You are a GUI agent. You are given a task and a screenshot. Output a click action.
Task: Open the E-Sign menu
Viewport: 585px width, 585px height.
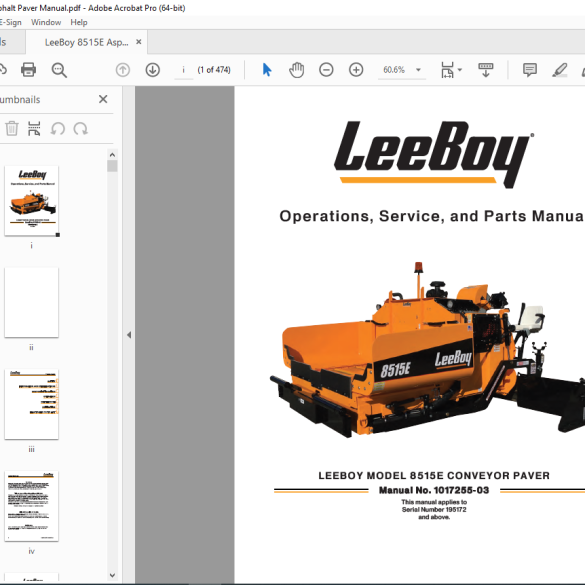coord(10,22)
